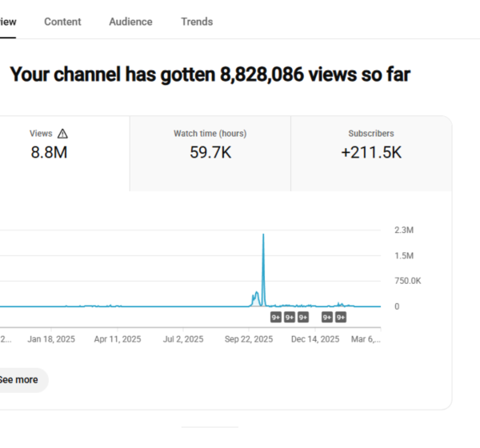Click the second 9+ video marker
The image size is (480, 448).
coord(290,318)
